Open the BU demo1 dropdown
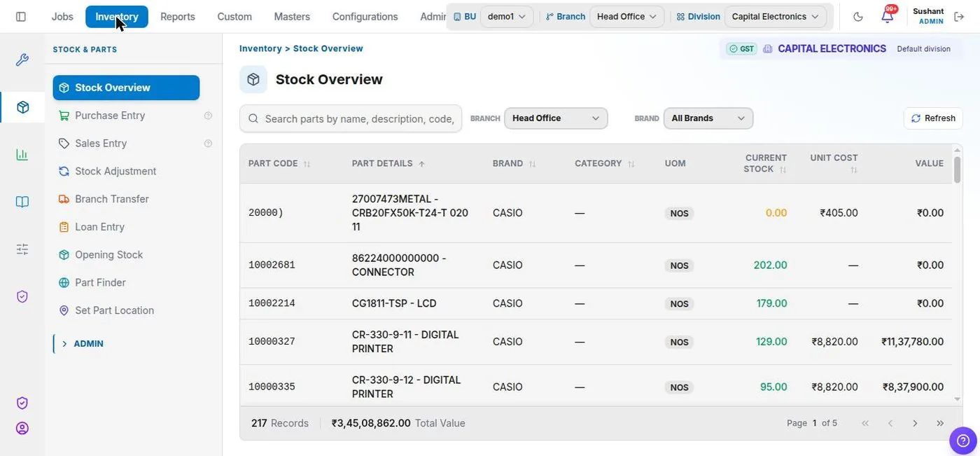Image resolution: width=980 pixels, height=456 pixels. coord(507,16)
